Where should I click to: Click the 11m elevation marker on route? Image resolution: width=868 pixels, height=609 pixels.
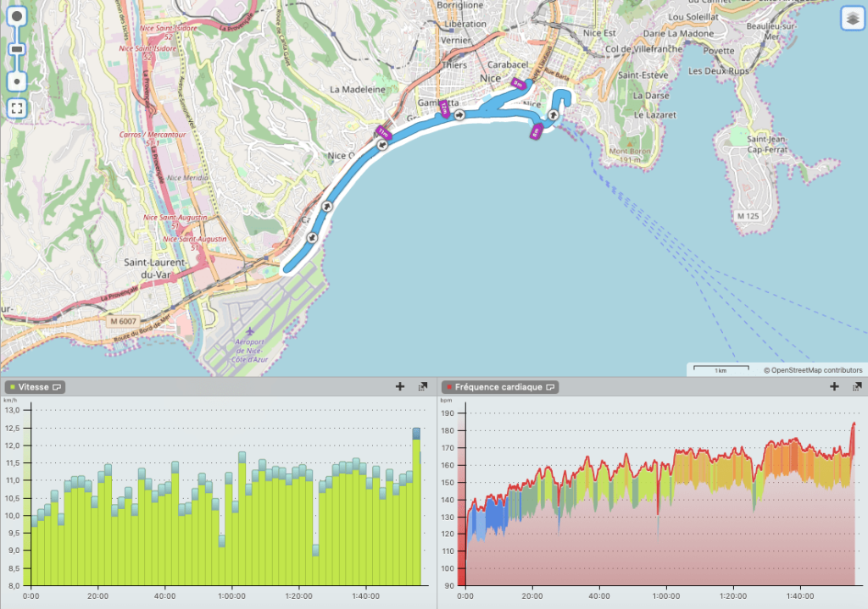pyautogui.click(x=382, y=132)
